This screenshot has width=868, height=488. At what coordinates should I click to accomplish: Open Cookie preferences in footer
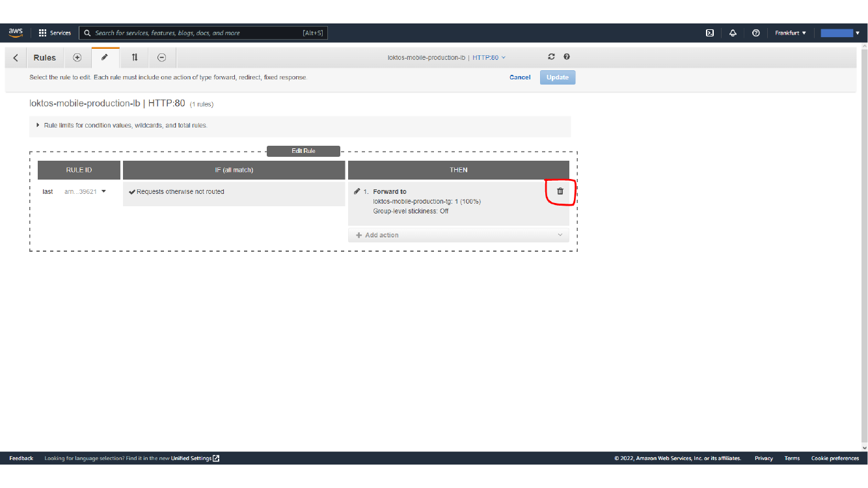tap(835, 459)
